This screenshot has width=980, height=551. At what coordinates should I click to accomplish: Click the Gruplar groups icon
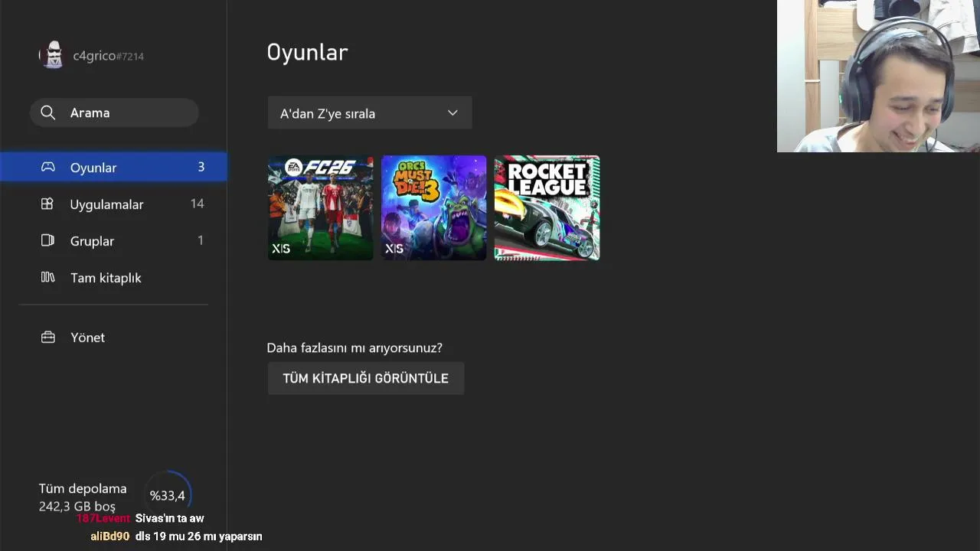pos(47,240)
